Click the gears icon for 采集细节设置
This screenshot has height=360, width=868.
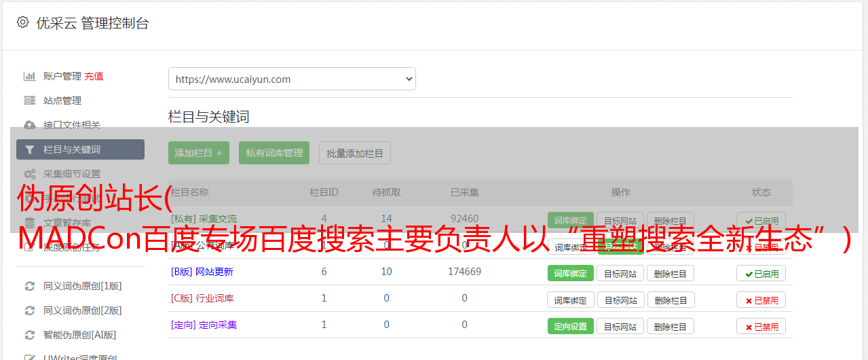tap(30, 174)
